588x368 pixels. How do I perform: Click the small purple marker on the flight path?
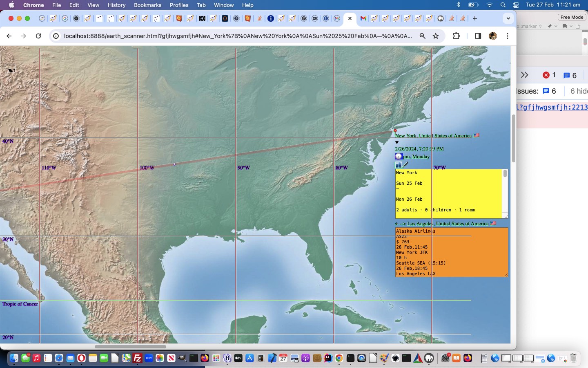pos(174,164)
